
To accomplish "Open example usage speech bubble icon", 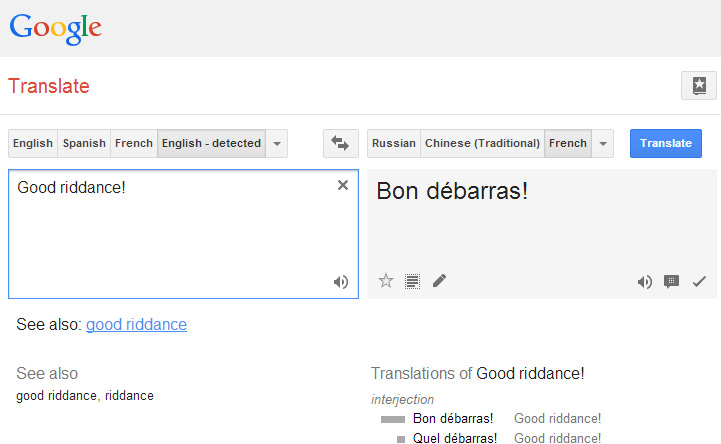I will (671, 281).
